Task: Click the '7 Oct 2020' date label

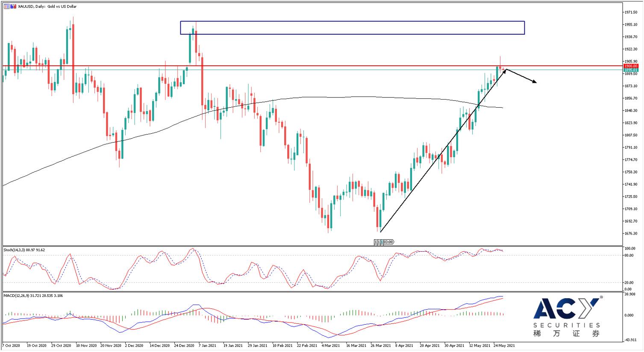Action: click(11, 346)
